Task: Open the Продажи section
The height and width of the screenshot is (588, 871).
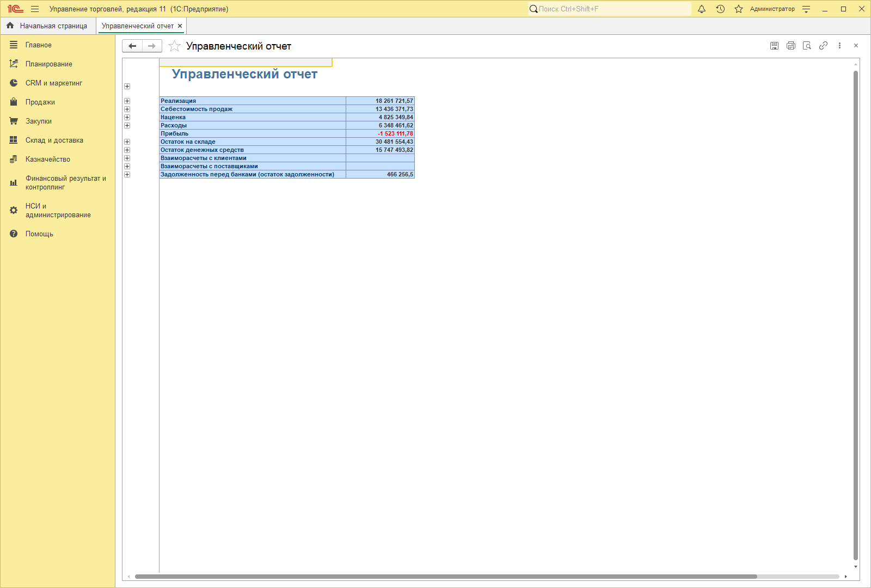Action: coord(58,102)
